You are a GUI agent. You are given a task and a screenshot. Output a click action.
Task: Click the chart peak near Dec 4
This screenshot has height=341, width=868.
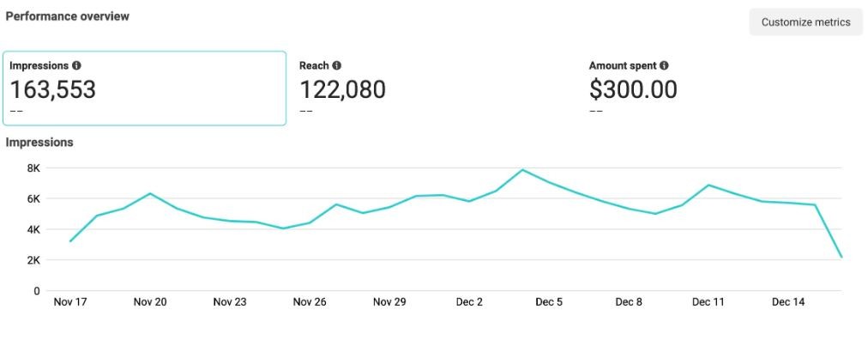tap(522, 170)
